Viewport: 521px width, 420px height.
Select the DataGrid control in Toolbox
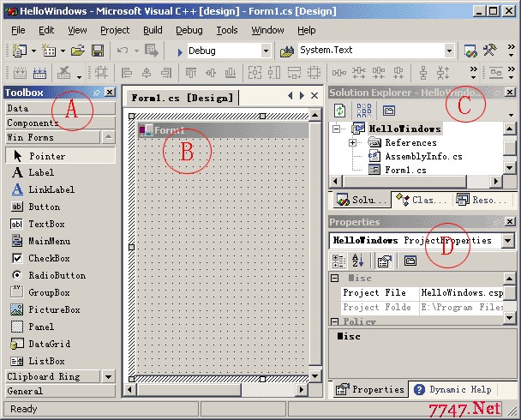click(x=61, y=344)
